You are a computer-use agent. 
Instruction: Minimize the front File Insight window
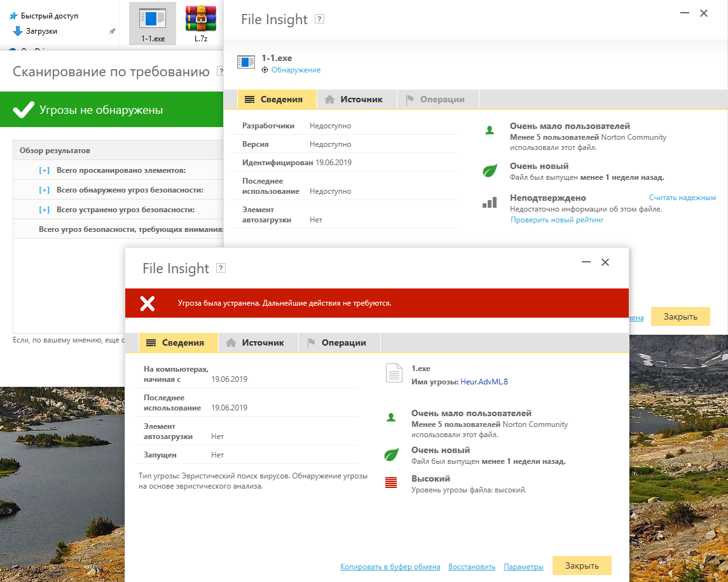coord(586,262)
